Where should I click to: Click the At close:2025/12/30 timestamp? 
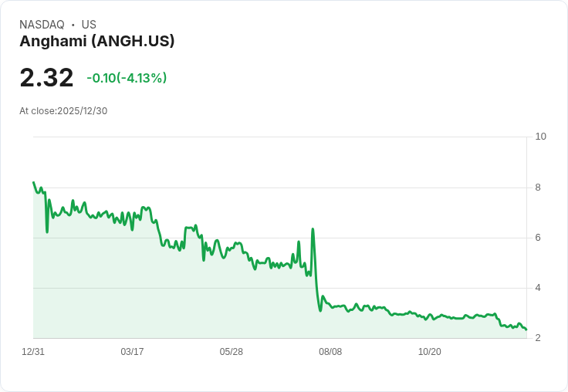click(x=63, y=111)
